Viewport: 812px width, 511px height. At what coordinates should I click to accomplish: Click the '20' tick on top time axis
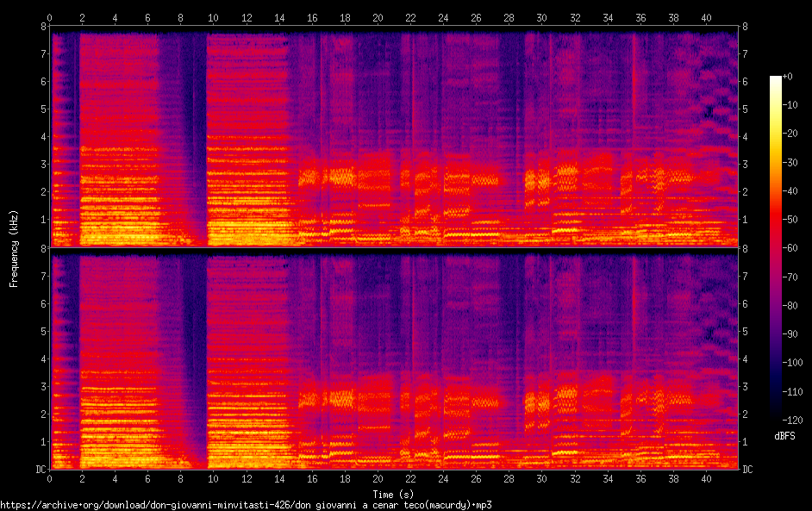tap(378, 17)
